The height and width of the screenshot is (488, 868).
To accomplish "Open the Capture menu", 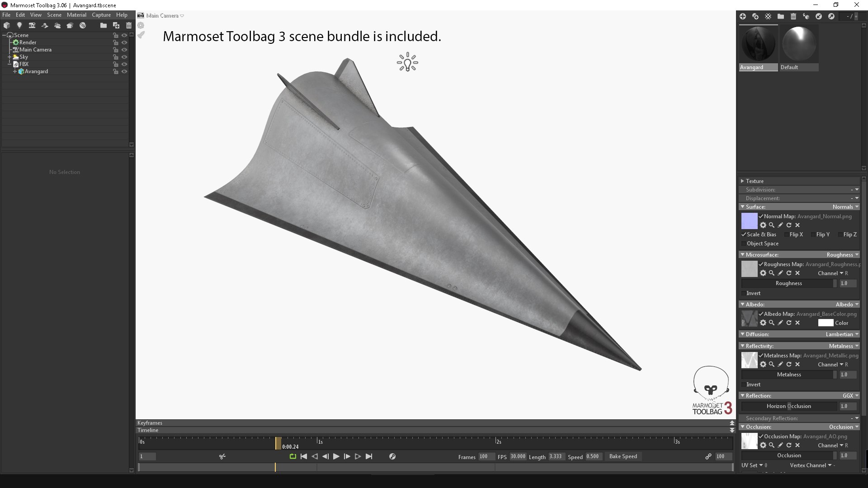I will pyautogui.click(x=101, y=15).
